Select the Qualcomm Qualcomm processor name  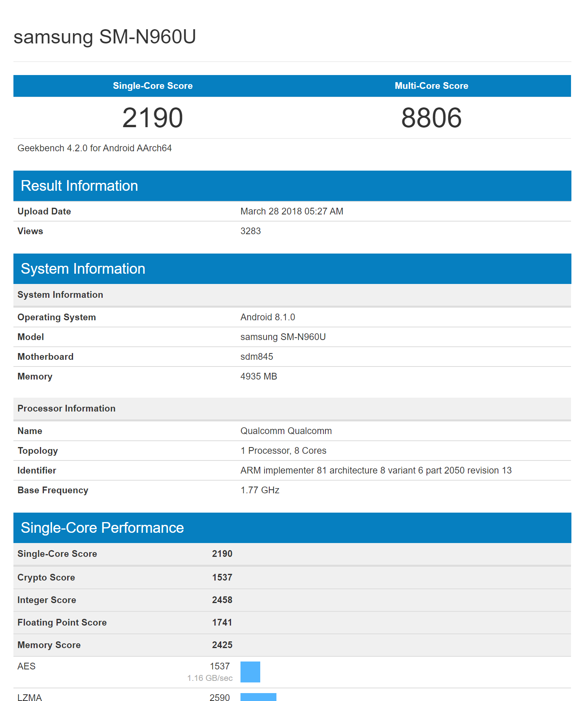(286, 431)
